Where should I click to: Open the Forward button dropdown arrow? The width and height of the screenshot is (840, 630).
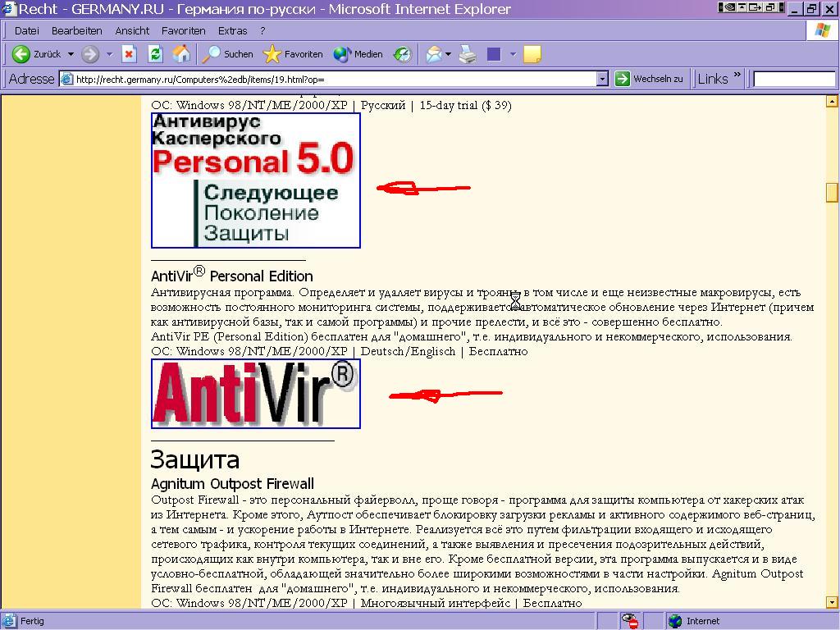(109, 54)
